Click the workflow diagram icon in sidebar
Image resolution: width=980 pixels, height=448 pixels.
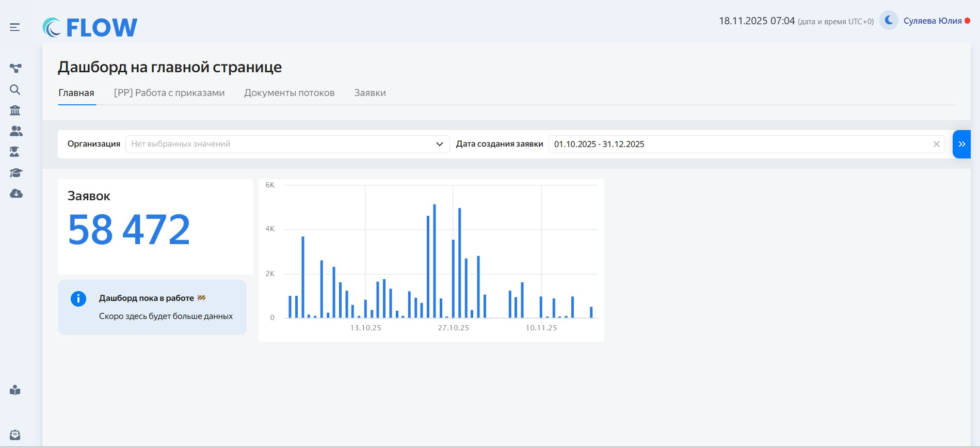[15, 68]
